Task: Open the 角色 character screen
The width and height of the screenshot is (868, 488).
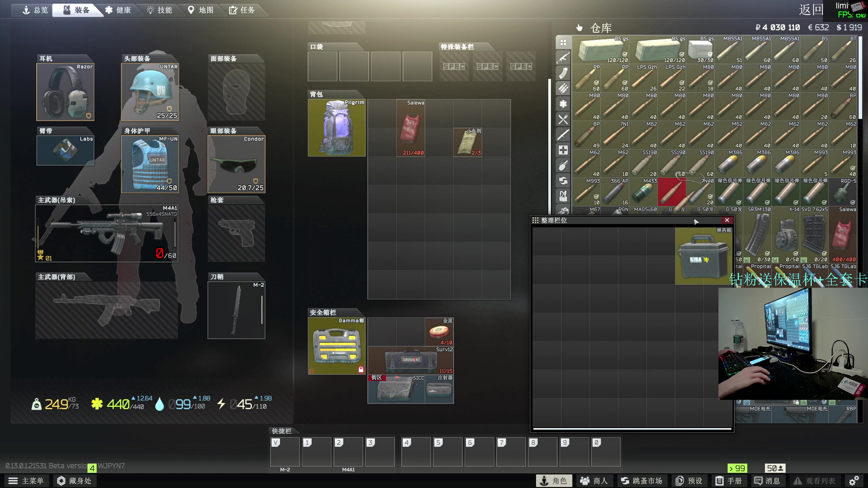Action: click(x=554, y=481)
